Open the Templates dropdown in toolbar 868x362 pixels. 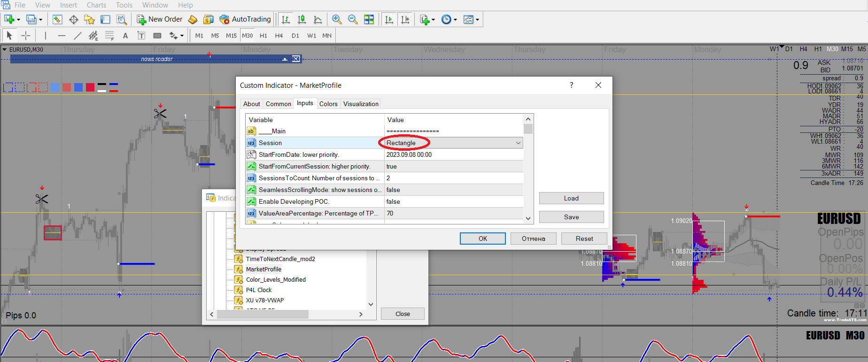pos(477,20)
